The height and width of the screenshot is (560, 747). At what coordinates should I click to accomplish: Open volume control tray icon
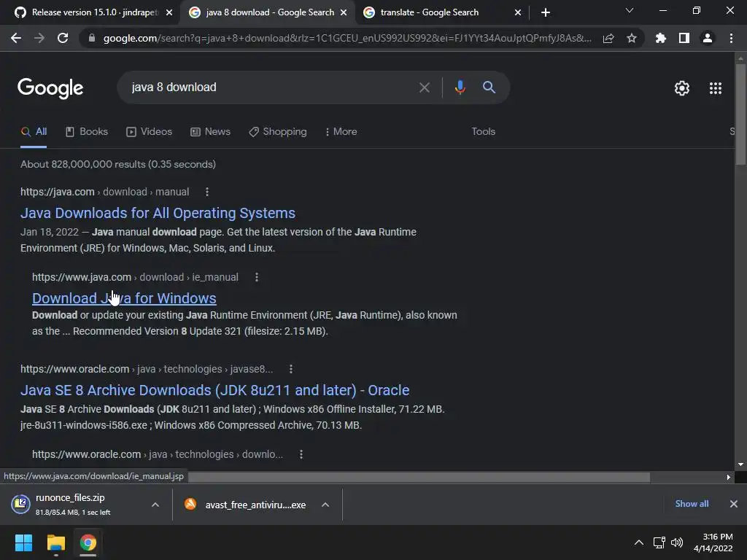(x=677, y=542)
